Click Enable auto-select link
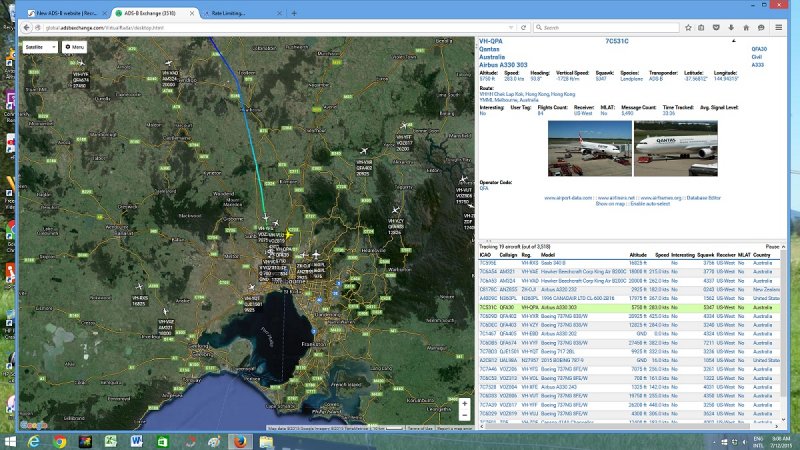The height and width of the screenshot is (450, 800). (x=651, y=204)
